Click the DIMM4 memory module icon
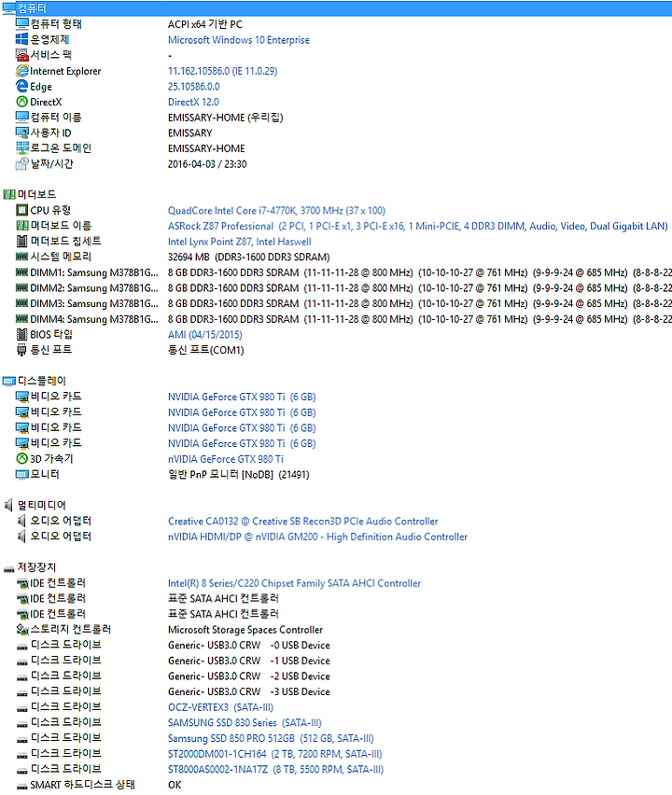The image size is (672, 795). tap(21, 319)
